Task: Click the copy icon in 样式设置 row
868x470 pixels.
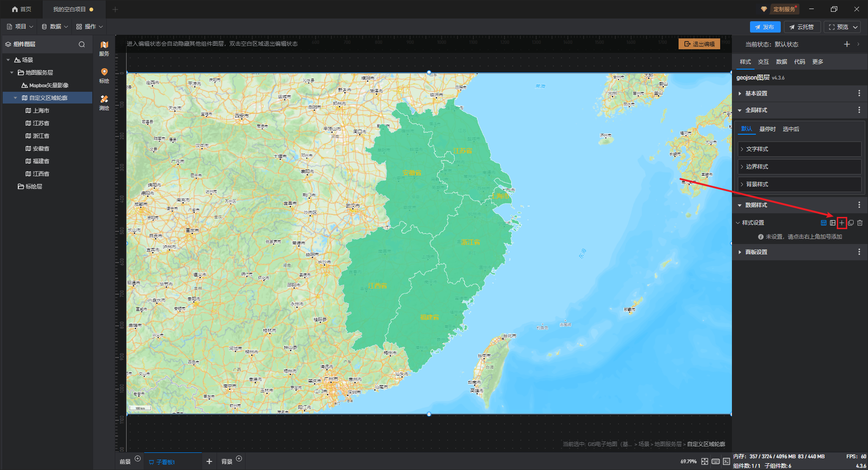Action: [851, 223]
